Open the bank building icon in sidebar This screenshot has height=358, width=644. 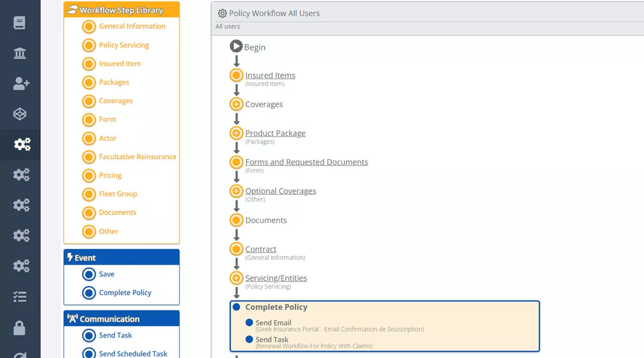point(20,53)
